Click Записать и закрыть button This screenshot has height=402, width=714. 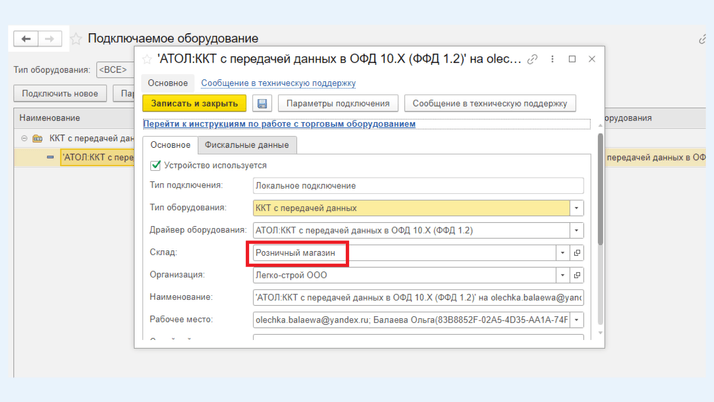194,103
